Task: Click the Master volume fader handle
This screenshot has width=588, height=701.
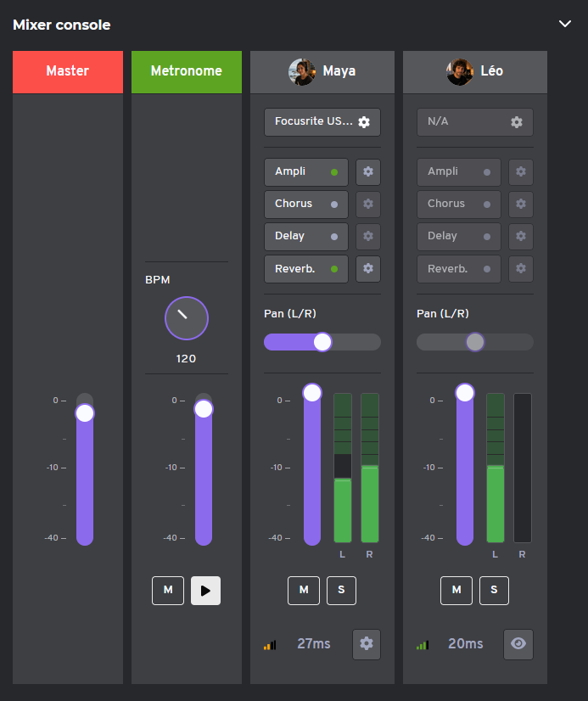Action: (x=85, y=412)
